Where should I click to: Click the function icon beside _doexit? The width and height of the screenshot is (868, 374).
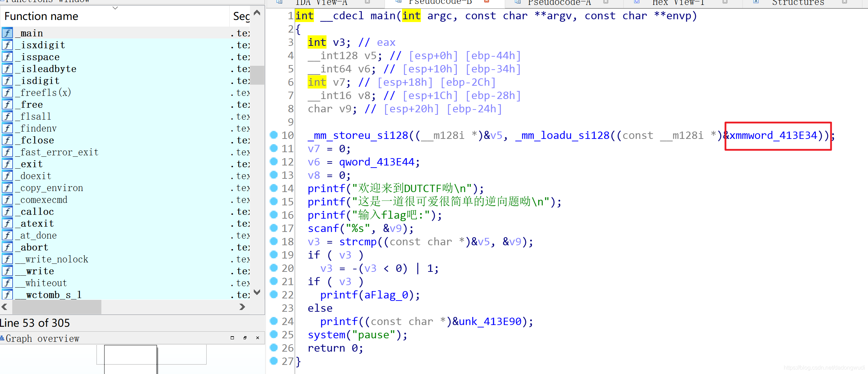point(7,176)
